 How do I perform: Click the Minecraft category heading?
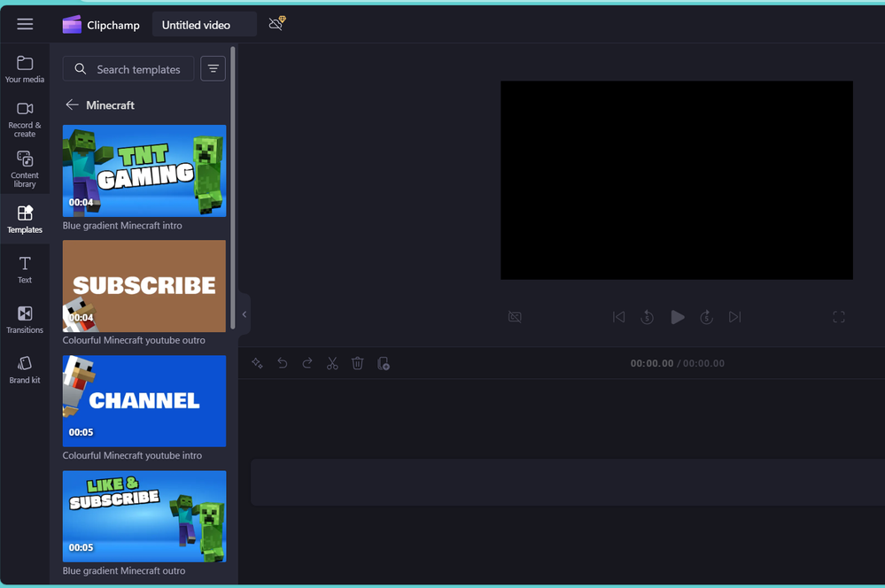[x=110, y=105]
